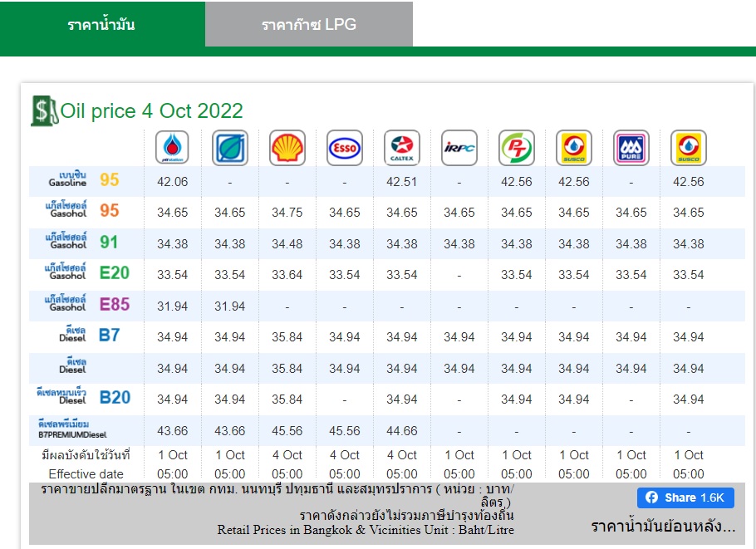Image resolution: width=756 pixels, height=549 pixels.
Task: Click the Bangchak green leaf logo
Action: (x=230, y=148)
